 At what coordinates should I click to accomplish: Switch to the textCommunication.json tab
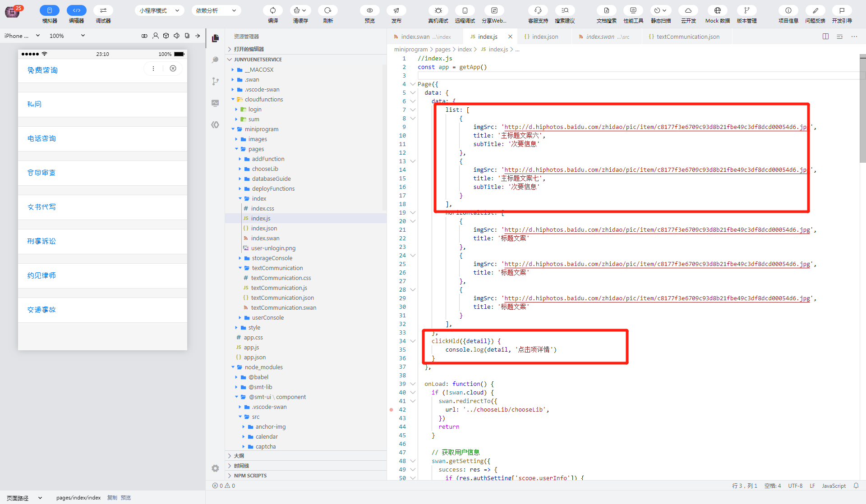tap(687, 37)
